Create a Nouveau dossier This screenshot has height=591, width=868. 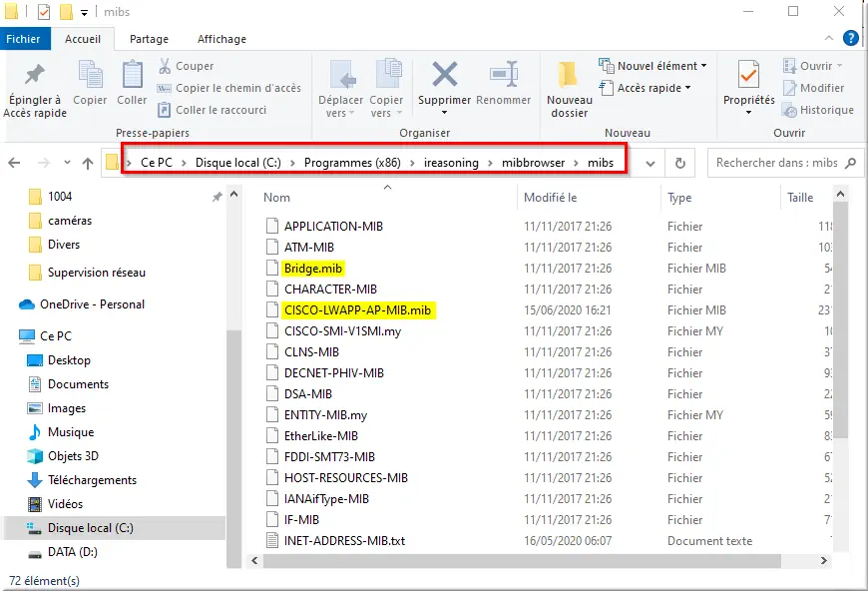click(569, 90)
